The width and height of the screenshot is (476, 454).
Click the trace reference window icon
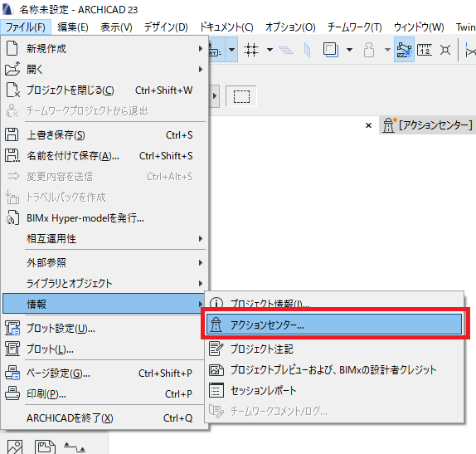[x=331, y=50]
